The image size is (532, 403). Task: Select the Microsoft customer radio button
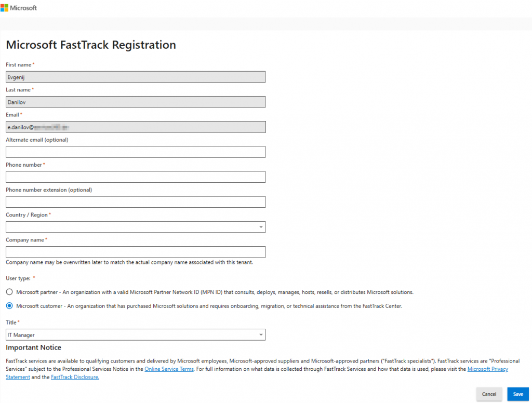[x=9, y=306]
